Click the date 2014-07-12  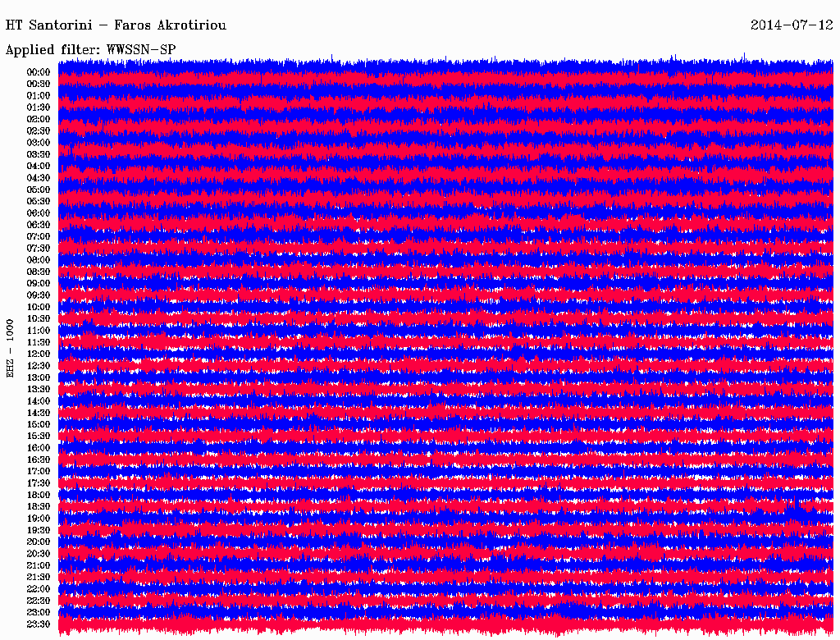tap(792, 25)
